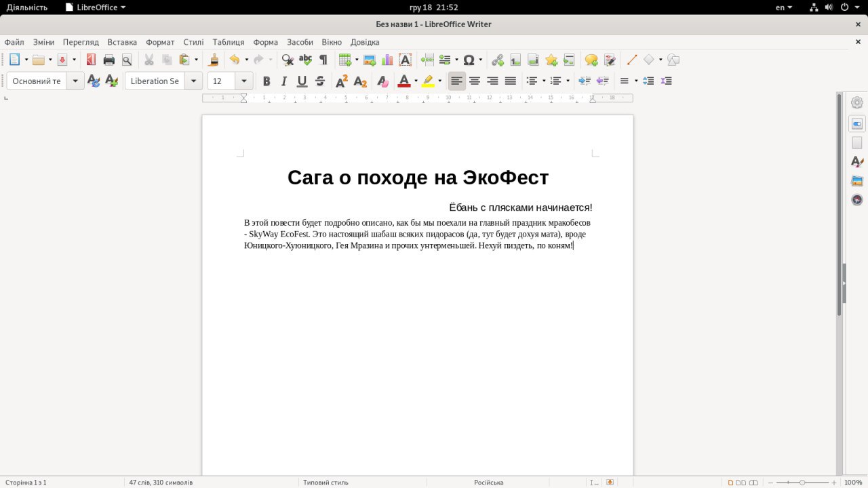Insert a hyperlink

coord(498,60)
